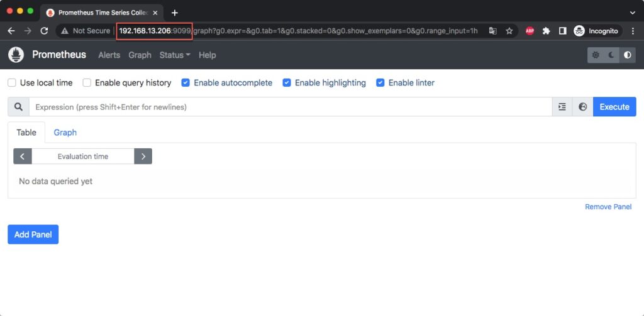Expand the Status dropdown menu

175,55
